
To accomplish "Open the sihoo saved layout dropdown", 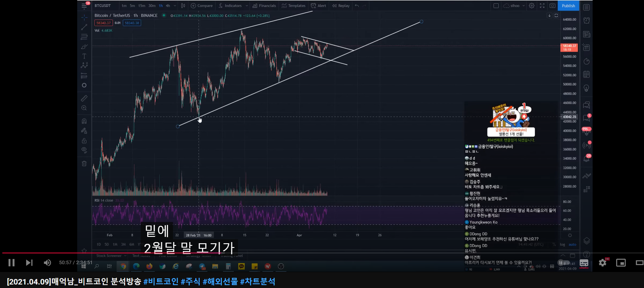I will [x=514, y=6].
